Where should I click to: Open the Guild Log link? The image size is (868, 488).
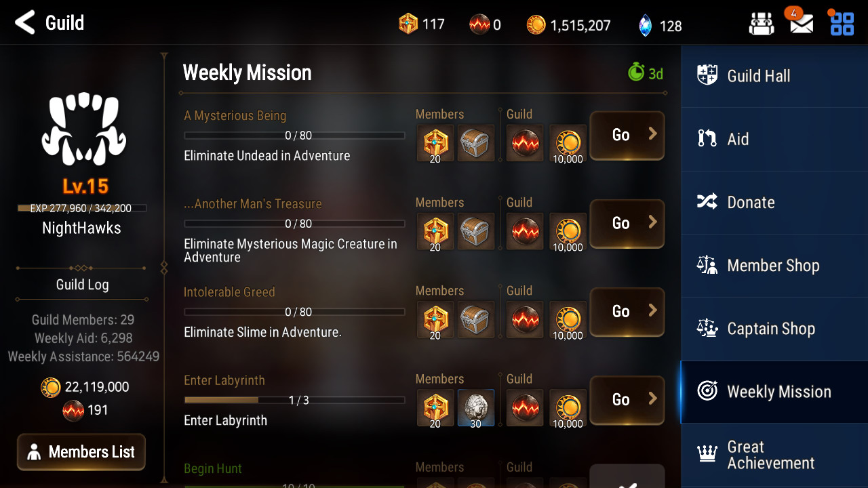tap(82, 285)
